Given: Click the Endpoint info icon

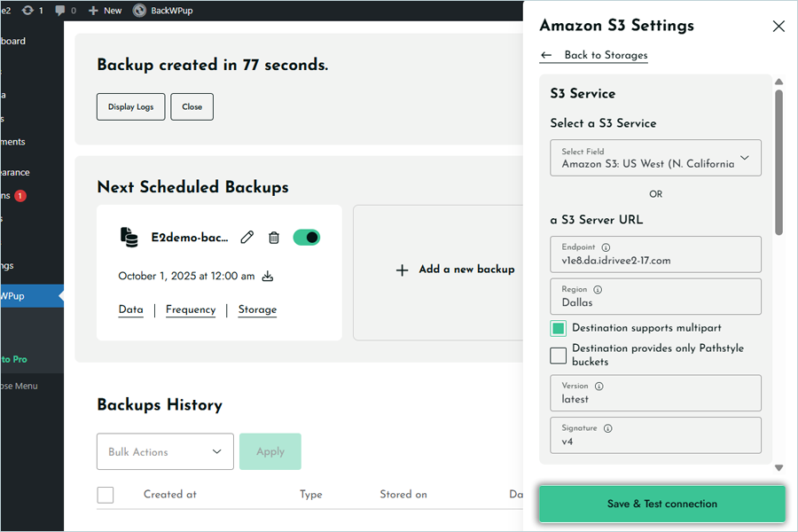Looking at the screenshot, I should 606,247.
